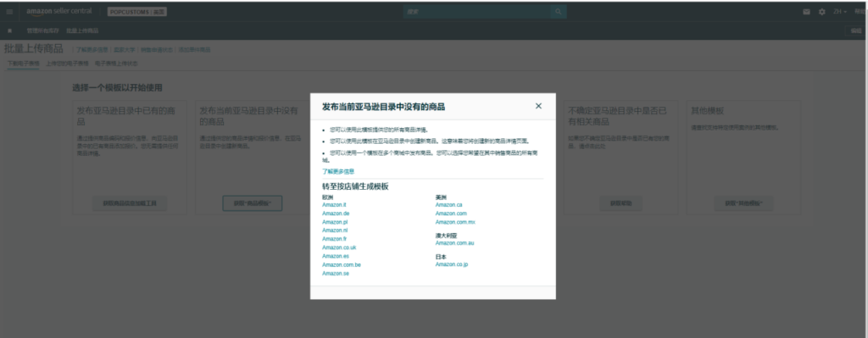The image size is (868, 338).
Task: Open the Amazon.fr template link
Action: (x=334, y=239)
